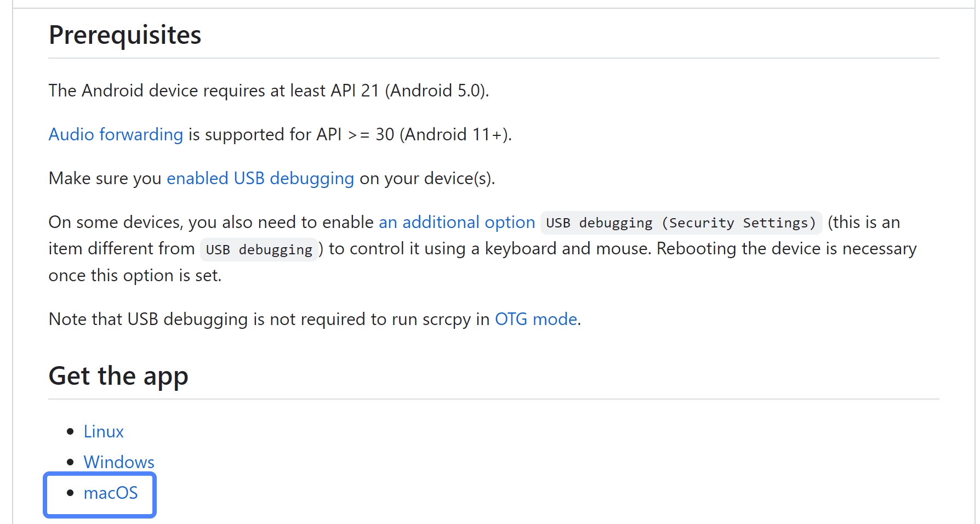Click the 'Rebooting the device is necessary' text
Screen dimensions: 980x524
tap(786, 249)
